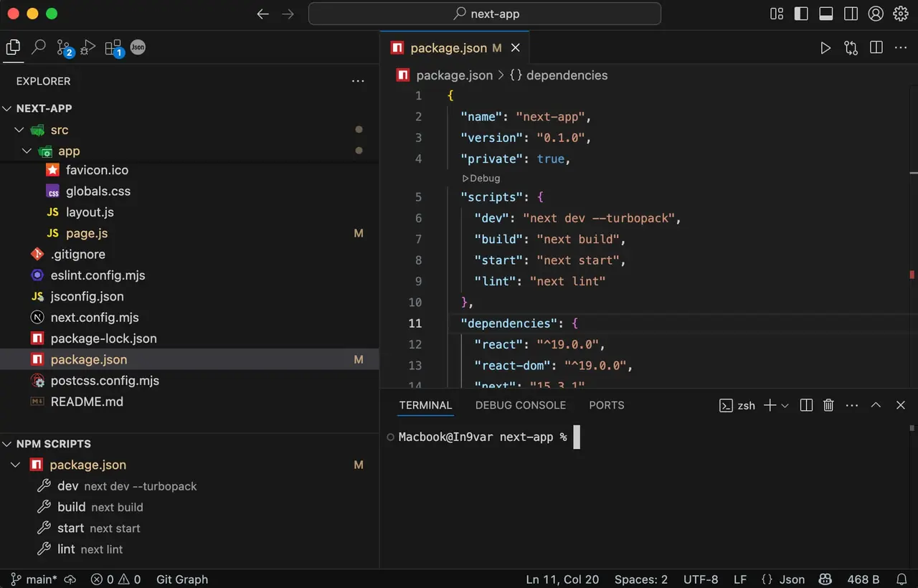The width and height of the screenshot is (918, 588).
Task: Switch to the PORTS tab
Action: [607, 405]
